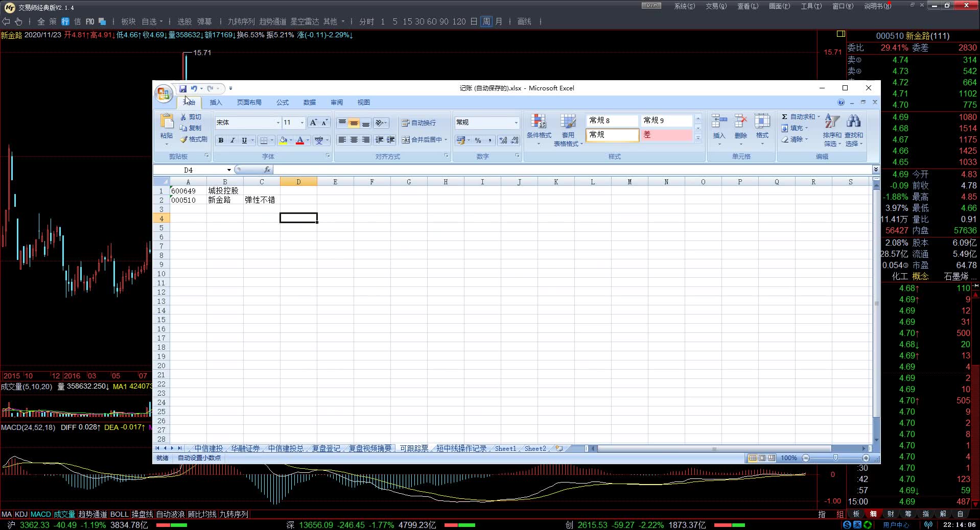Click the 日 daily period button
The width and height of the screenshot is (980, 530).
click(x=474, y=21)
